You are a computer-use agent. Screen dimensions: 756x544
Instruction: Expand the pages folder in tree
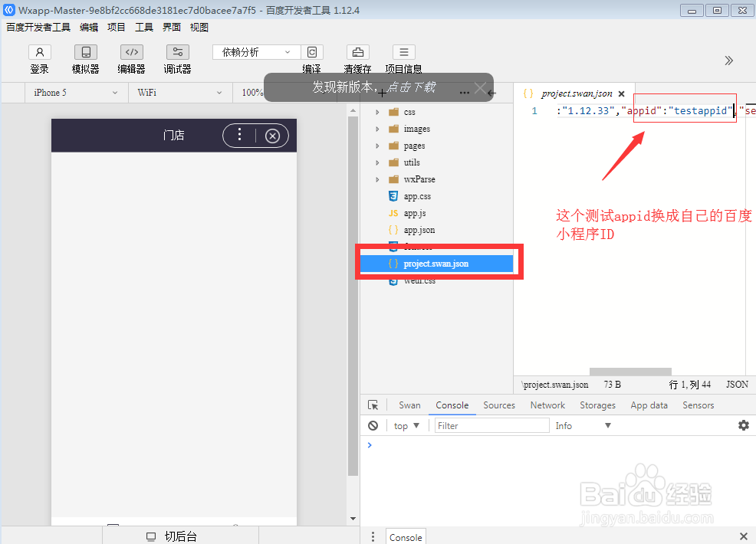click(377, 146)
